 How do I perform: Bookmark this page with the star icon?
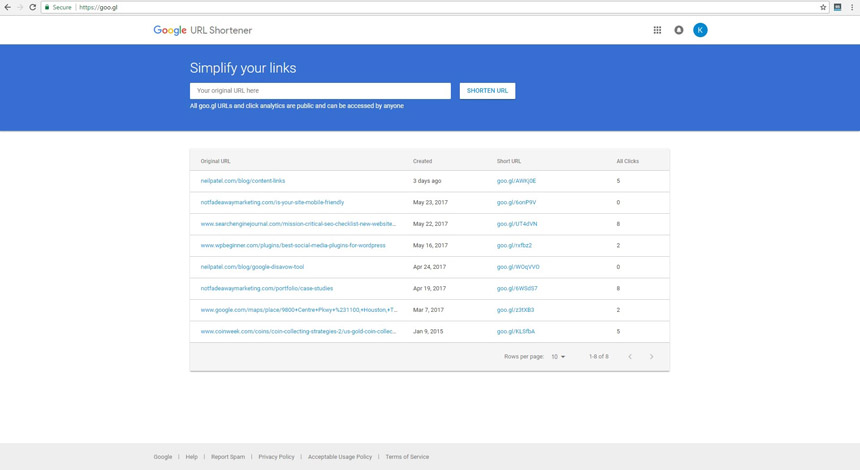(823, 7)
